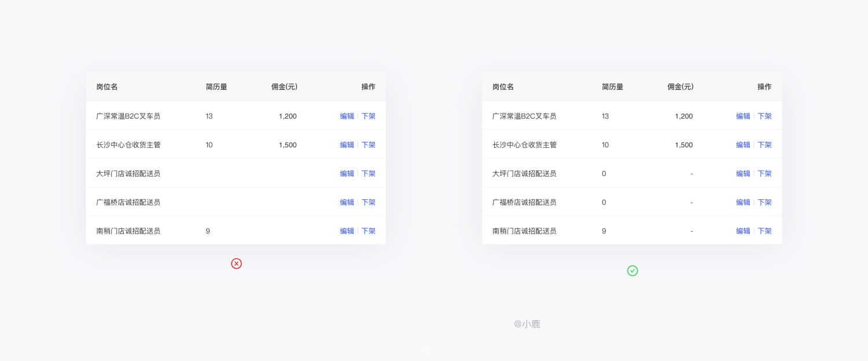868x361 pixels.
Task: Click 下架 for 长沙中心仓收货主管 in right table
Action: (765, 145)
